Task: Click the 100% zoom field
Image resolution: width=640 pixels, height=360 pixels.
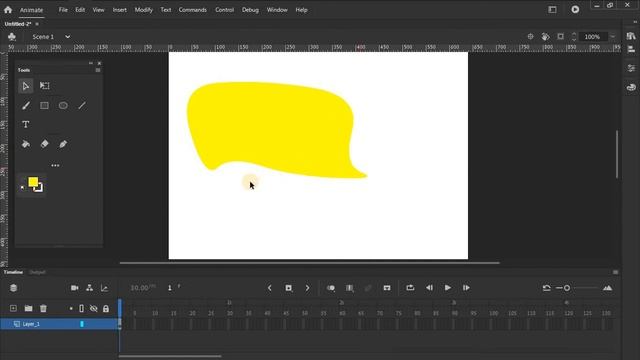Action: (592, 37)
